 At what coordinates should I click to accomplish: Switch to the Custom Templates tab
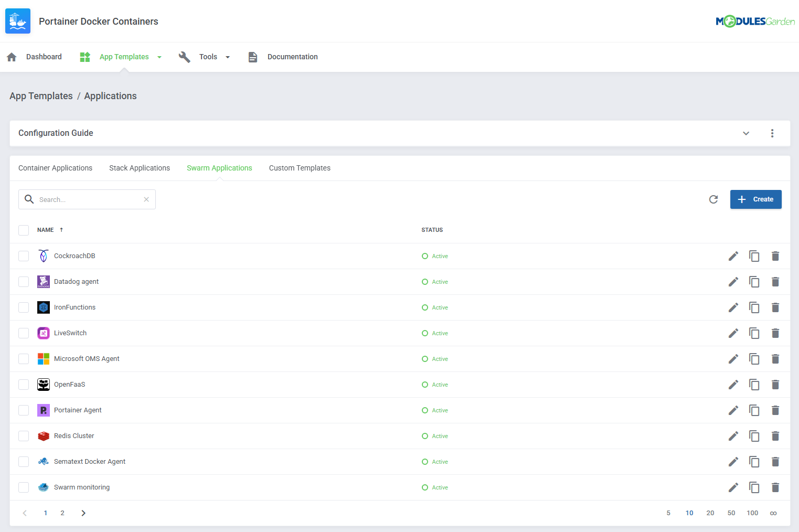pos(300,168)
